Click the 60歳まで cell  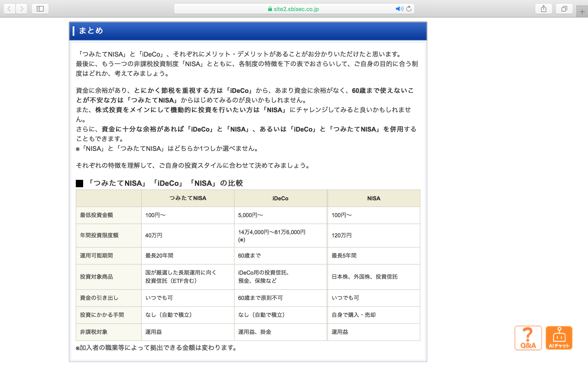(x=280, y=256)
